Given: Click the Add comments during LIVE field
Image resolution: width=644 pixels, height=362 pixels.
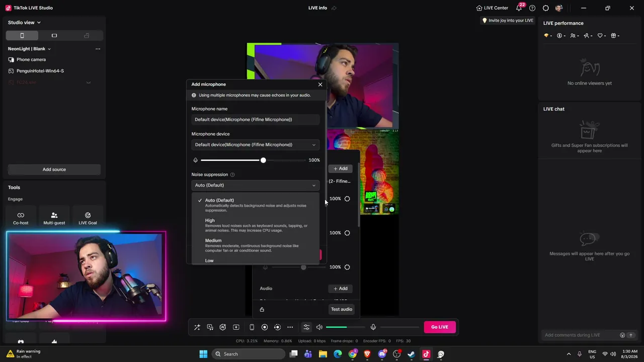Looking at the screenshot, I should [x=580, y=335].
